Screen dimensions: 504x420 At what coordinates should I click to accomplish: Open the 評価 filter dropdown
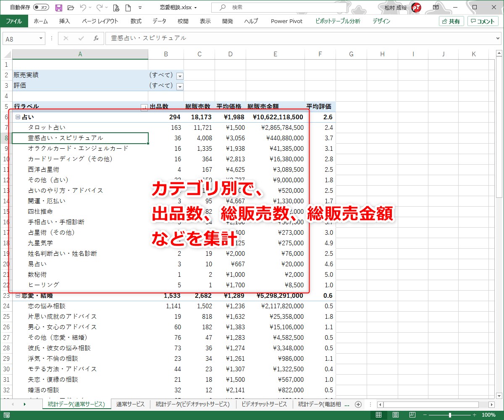(x=180, y=87)
